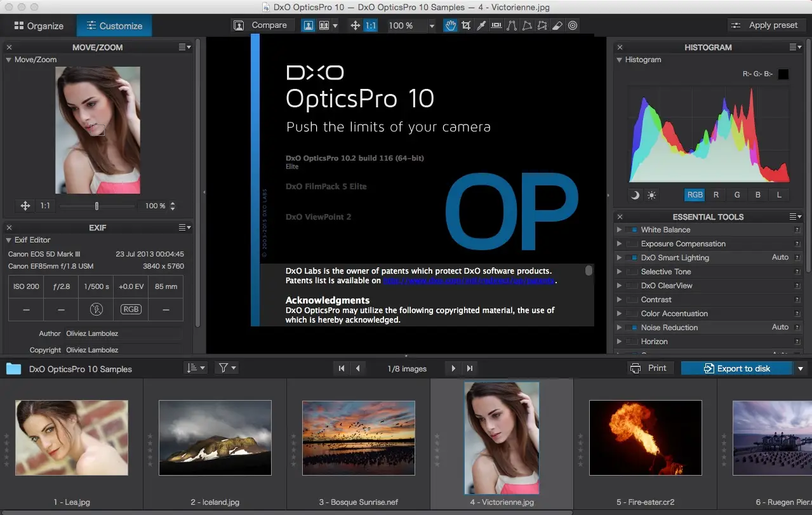Show the L luminance histogram

(779, 195)
